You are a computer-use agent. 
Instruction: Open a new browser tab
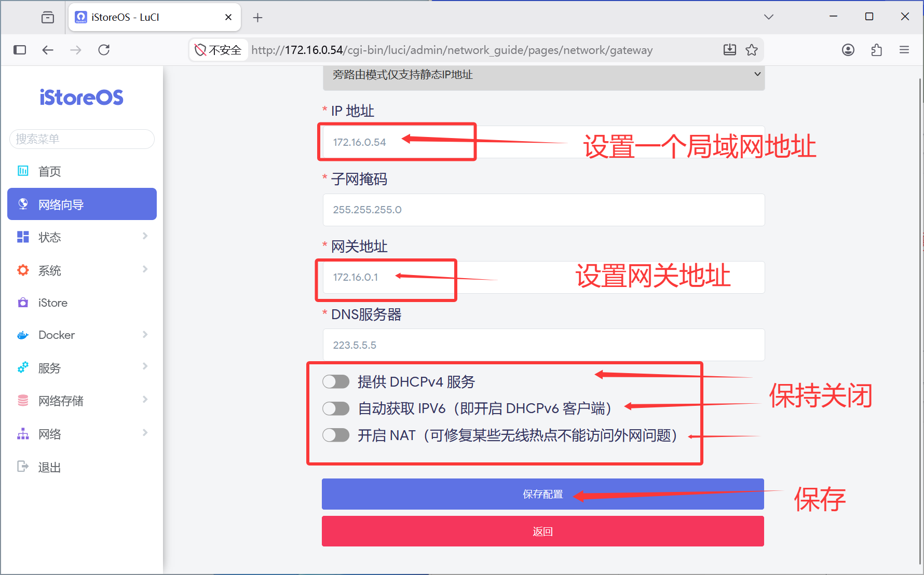click(257, 18)
